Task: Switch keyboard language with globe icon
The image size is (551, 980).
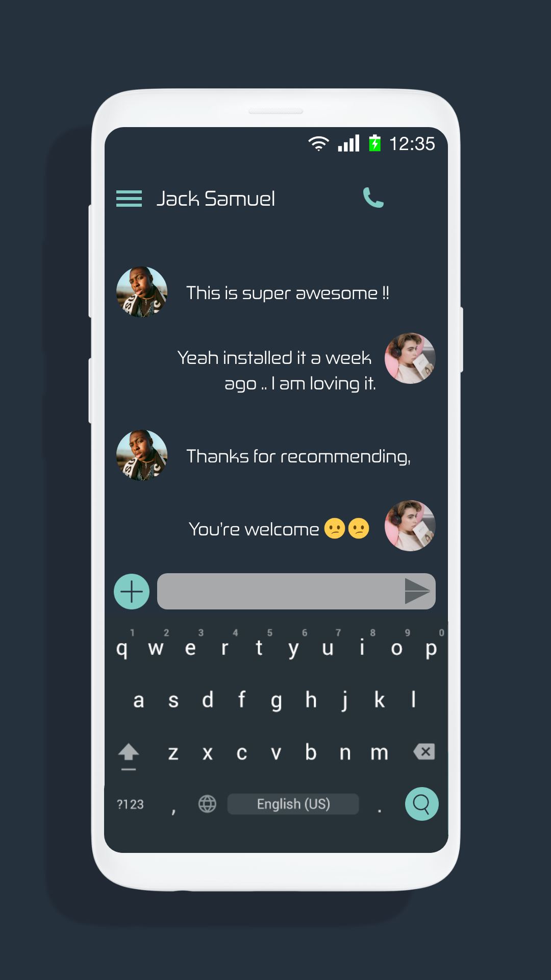Action: pyautogui.click(x=207, y=804)
